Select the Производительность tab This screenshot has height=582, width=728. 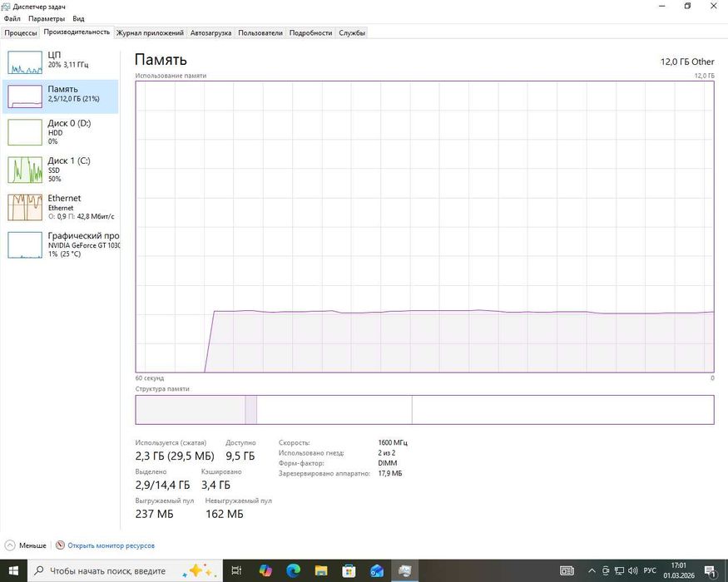77,32
